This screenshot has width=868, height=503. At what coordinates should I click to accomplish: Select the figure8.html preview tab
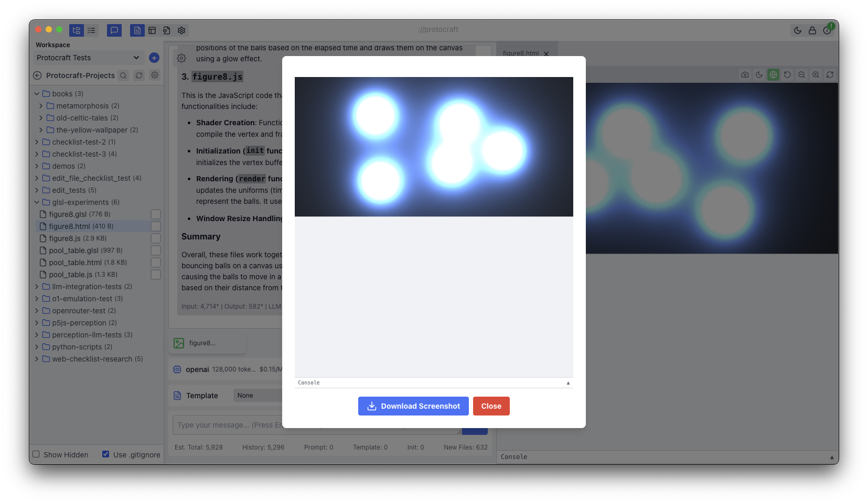[520, 53]
